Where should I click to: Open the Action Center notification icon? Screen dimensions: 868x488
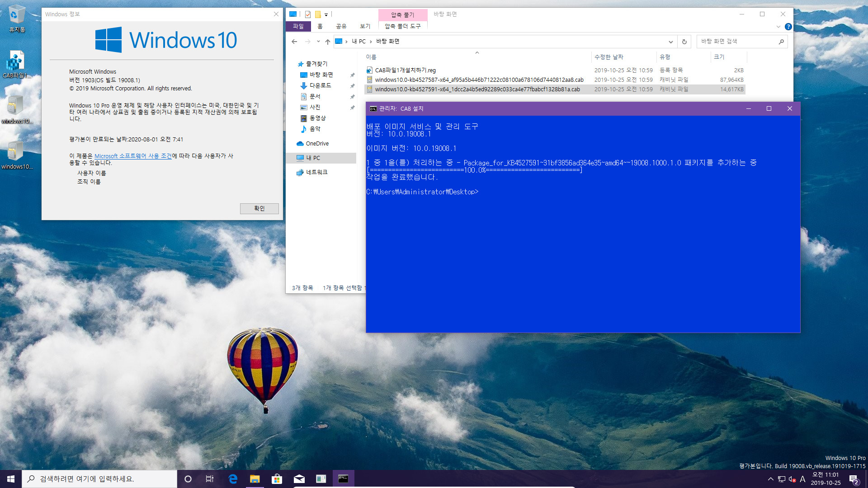pyautogui.click(x=854, y=479)
